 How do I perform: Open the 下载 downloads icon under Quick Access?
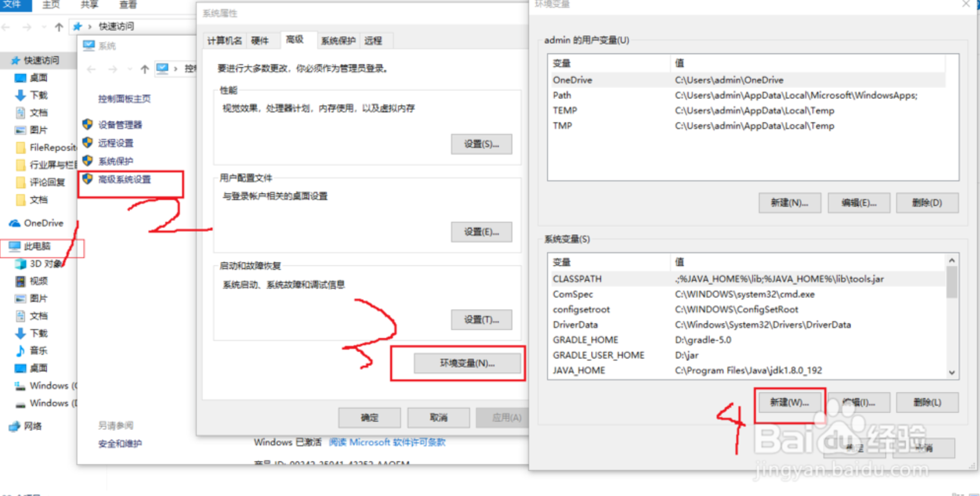tap(20, 95)
